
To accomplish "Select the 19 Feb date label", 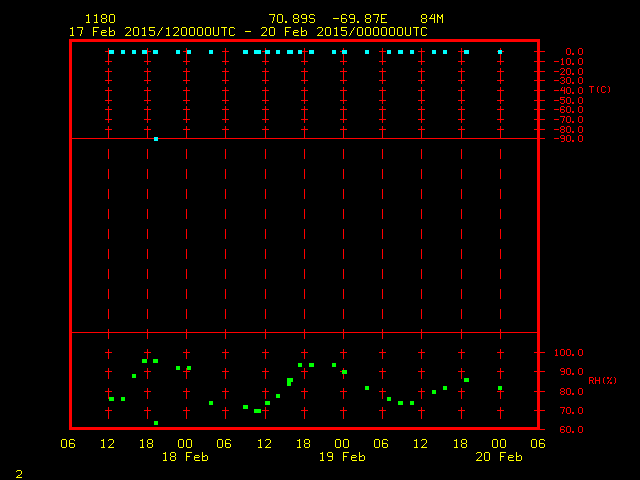I will (x=342, y=457).
